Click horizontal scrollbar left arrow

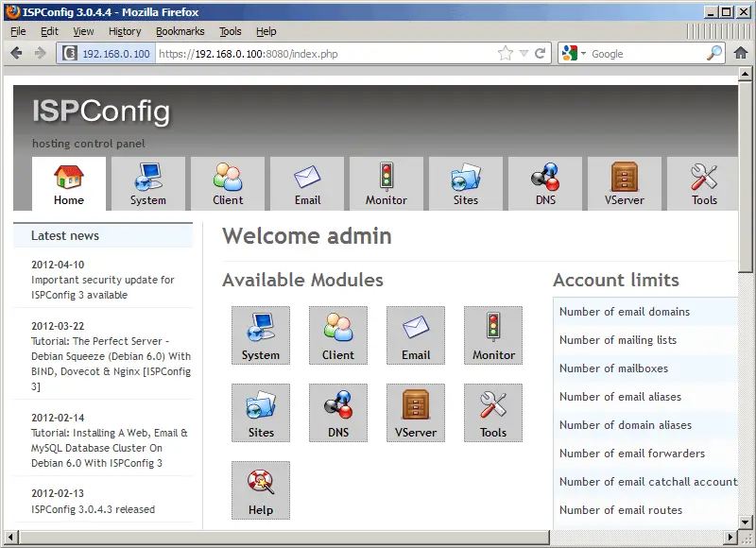(10, 537)
